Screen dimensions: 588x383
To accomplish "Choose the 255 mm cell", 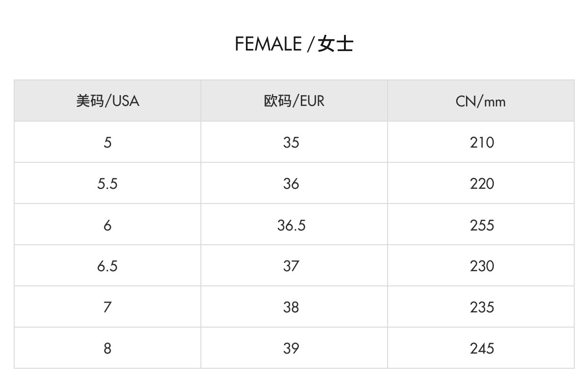I will point(482,225).
